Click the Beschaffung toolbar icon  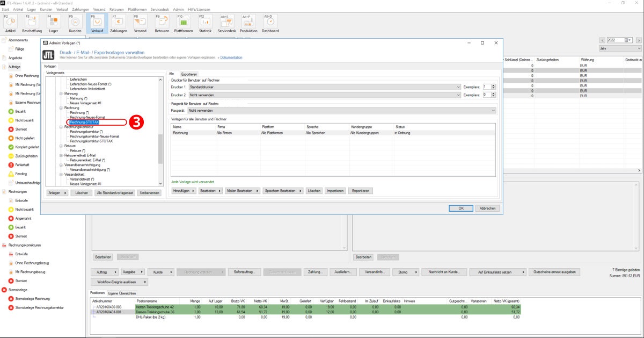pos(32,23)
